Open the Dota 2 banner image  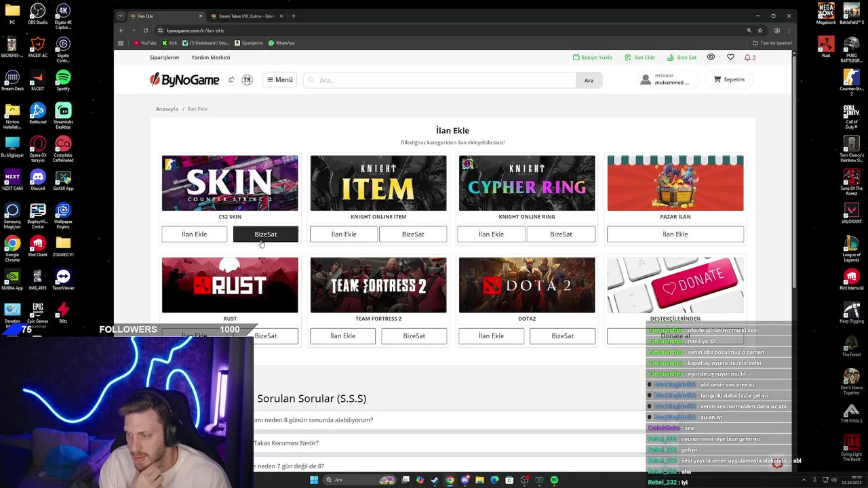527,285
